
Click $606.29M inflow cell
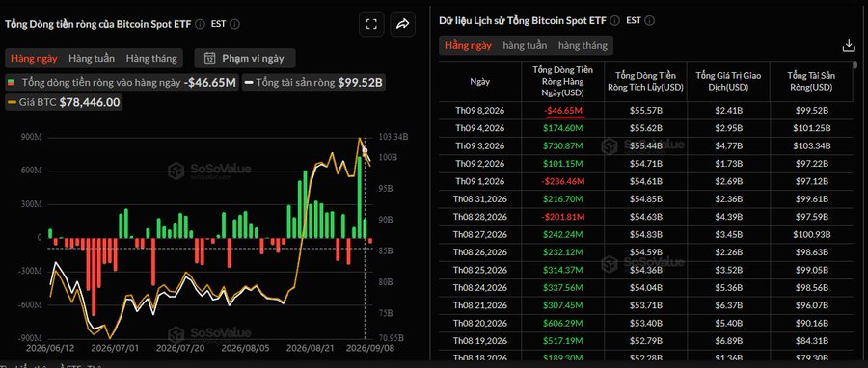click(x=563, y=323)
